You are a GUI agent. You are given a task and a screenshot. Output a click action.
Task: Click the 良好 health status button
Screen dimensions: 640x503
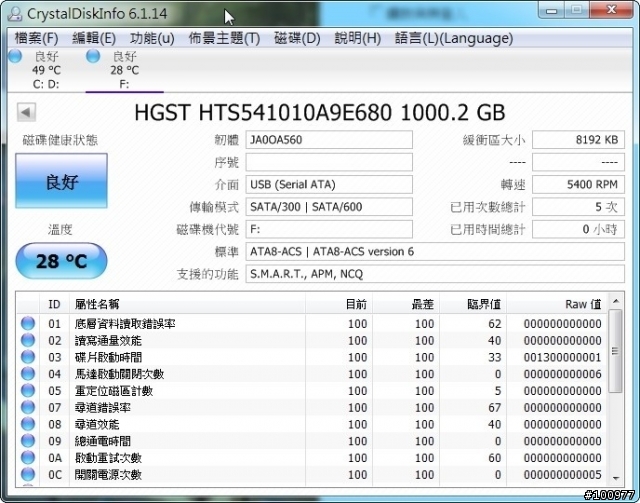pos(62,181)
